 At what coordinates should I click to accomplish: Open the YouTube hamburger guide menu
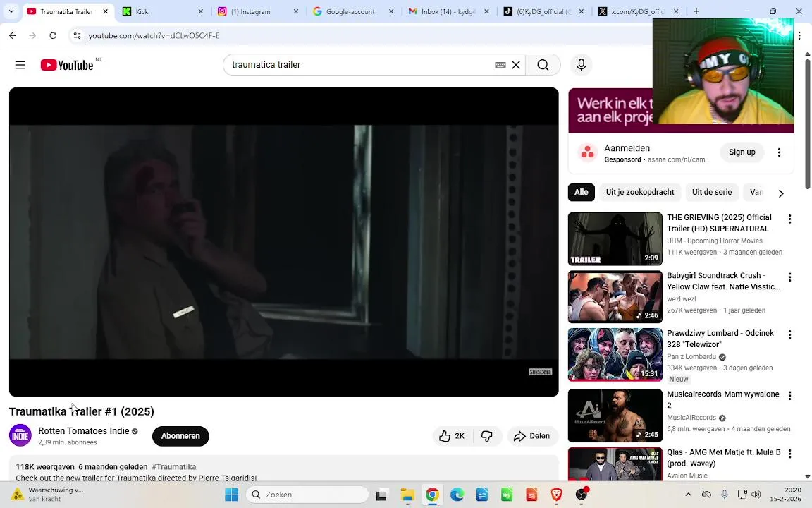pyautogui.click(x=20, y=65)
